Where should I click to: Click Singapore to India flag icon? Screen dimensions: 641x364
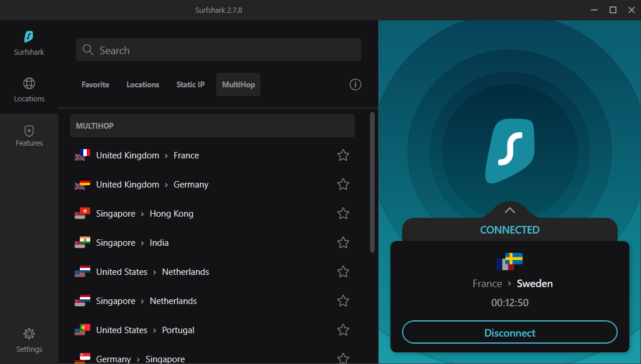click(x=82, y=242)
